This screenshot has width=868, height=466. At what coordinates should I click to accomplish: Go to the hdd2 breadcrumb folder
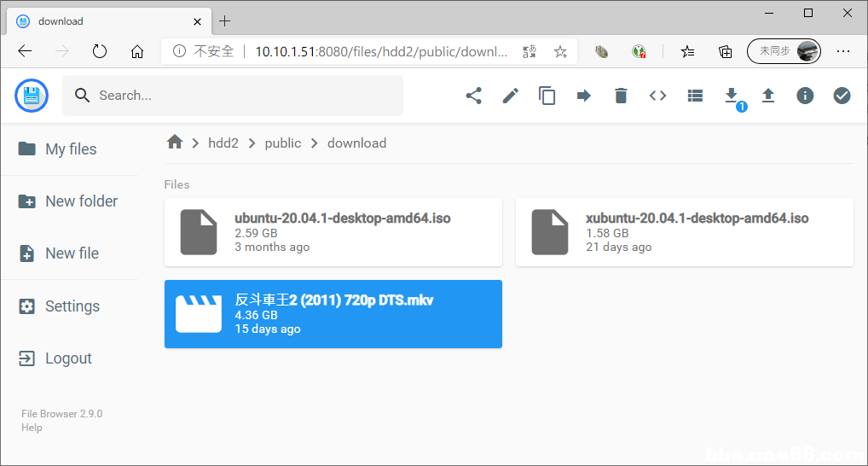click(223, 143)
